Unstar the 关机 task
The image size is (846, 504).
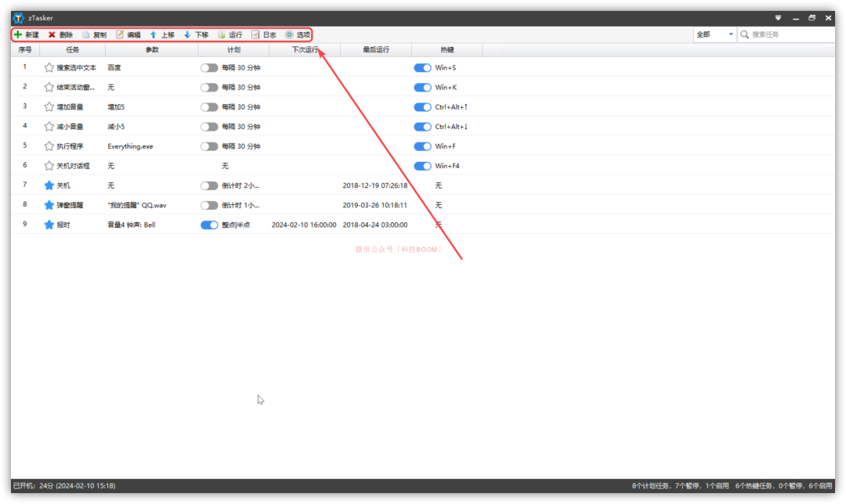point(49,185)
